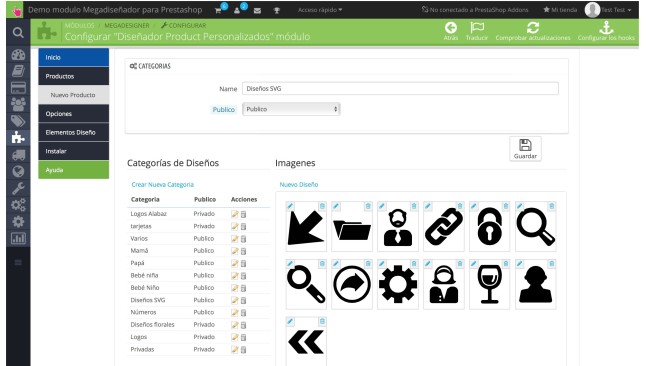The height and width of the screenshot is (366, 646).
Task: Select the Opciones menu item
Action: pyautogui.click(x=74, y=114)
